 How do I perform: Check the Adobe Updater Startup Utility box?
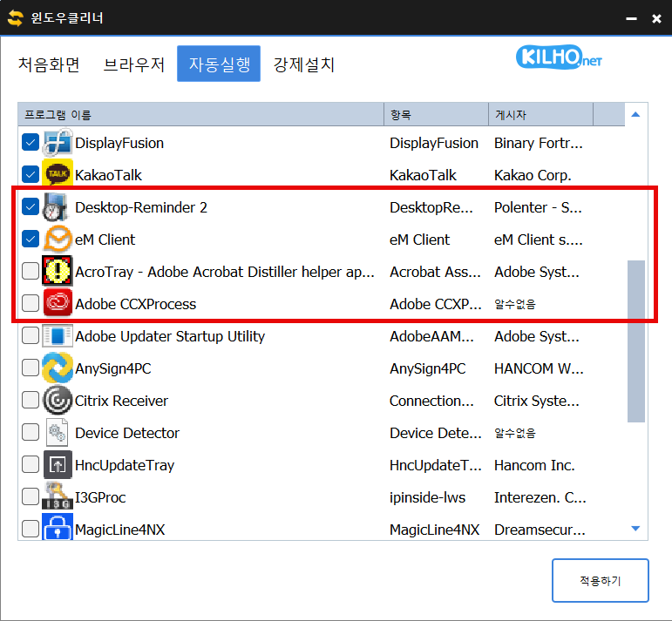(x=31, y=335)
